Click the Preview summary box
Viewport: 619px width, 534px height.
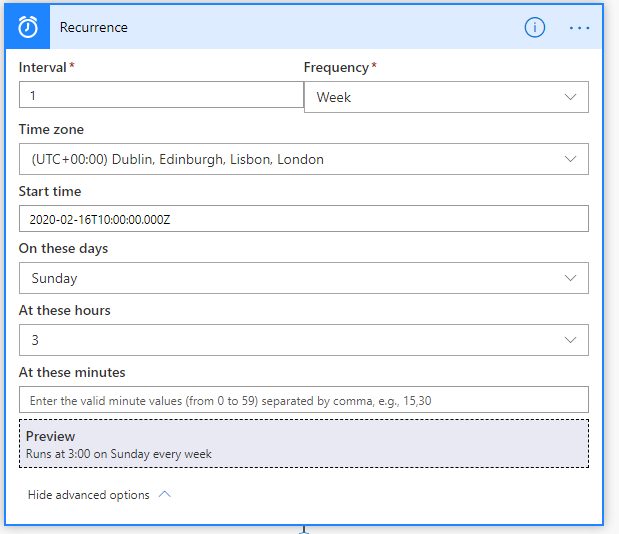pos(304,444)
